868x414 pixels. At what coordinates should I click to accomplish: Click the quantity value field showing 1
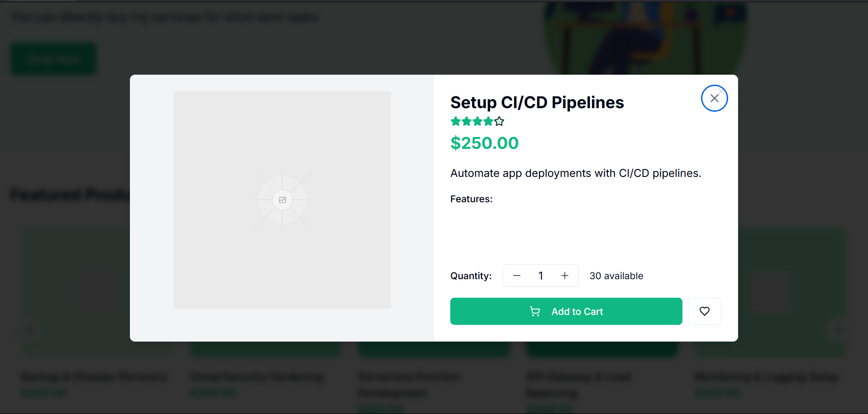point(540,276)
